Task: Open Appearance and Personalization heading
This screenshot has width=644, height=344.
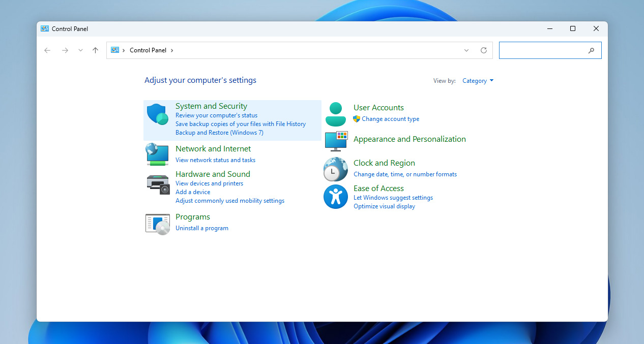Action: point(409,139)
